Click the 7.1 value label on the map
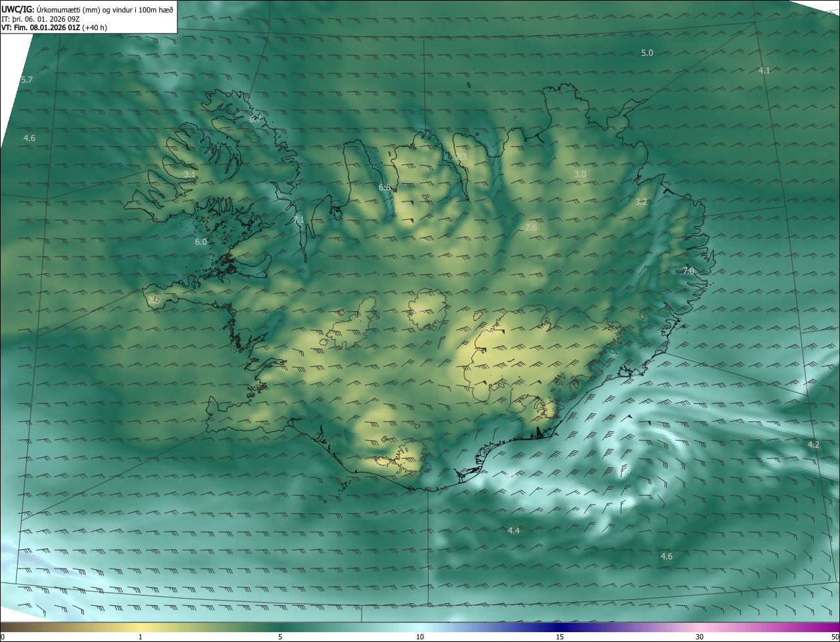 [x=299, y=219]
